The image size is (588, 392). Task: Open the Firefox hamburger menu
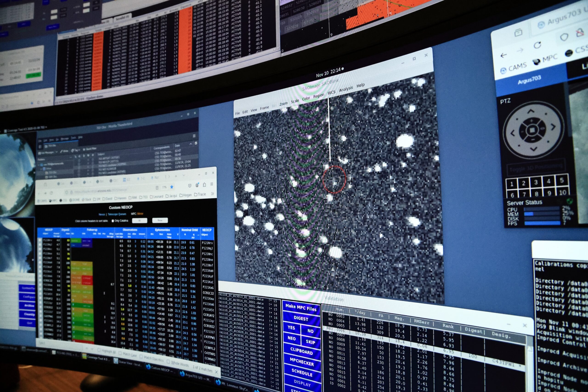[x=212, y=184]
